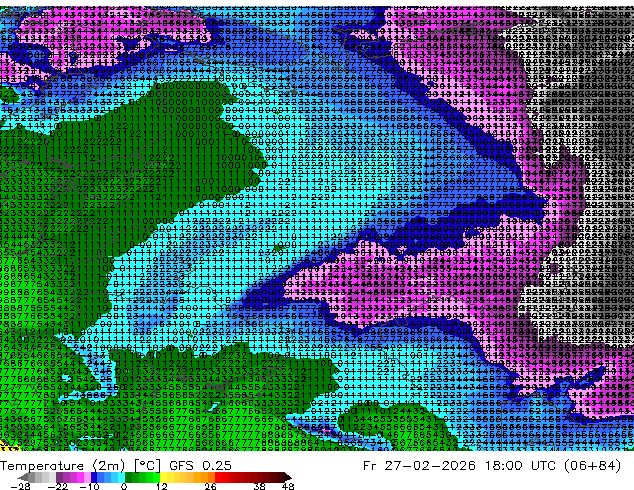Click the '-10' color scale label
The image size is (634, 490).
click(89, 486)
